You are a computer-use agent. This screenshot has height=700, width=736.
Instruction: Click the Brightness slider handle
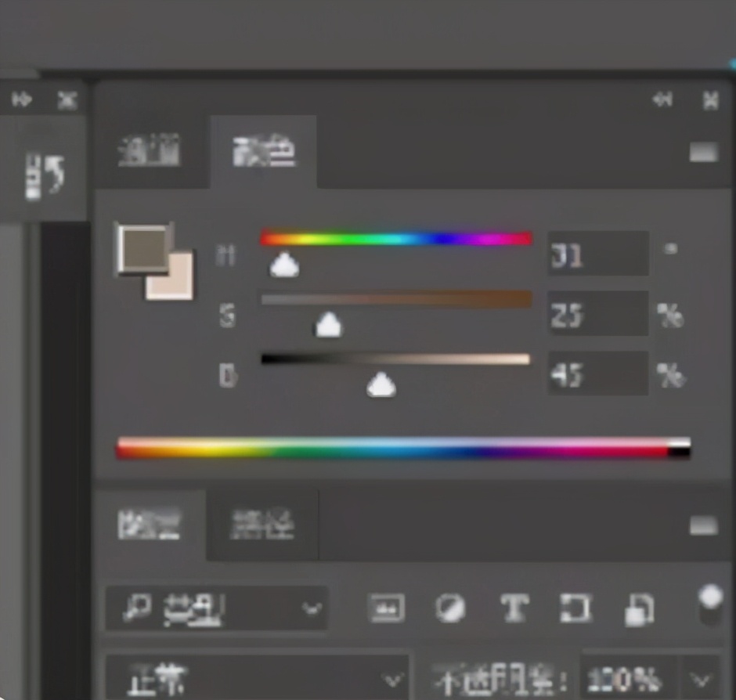(x=381, y=385)
